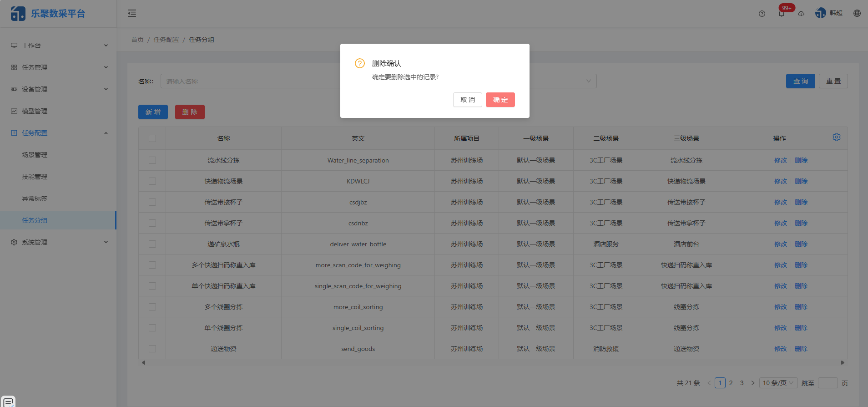The width and height of the screenshot is (868, 407).
Task: Open notifications bell with 99+ badge
Action: pos(782,14)
